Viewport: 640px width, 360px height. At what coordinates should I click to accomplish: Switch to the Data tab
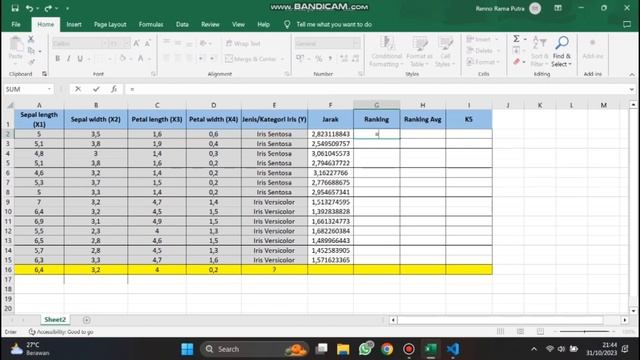pos(182,24)
